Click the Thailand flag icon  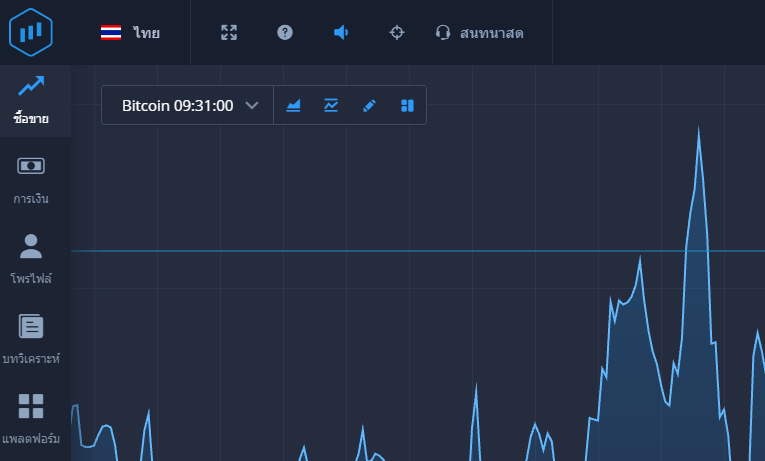(111, 33)
